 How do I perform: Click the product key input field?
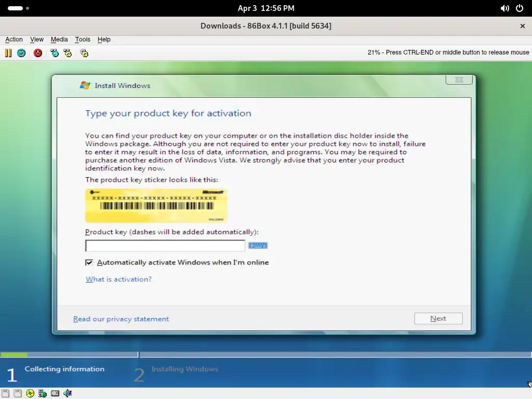pyautogui.click(x=165, y=245)
